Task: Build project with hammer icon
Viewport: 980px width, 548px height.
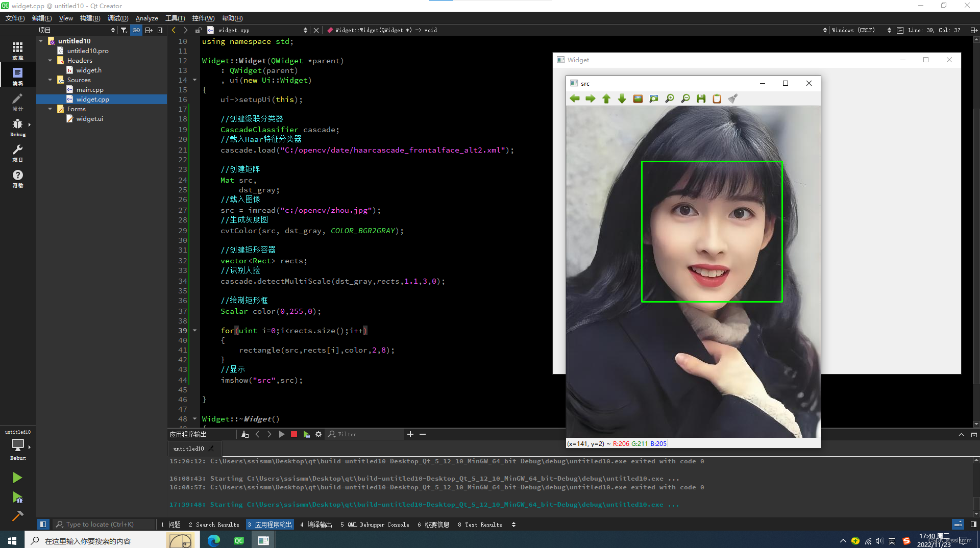Action: (x=17, y=516)
